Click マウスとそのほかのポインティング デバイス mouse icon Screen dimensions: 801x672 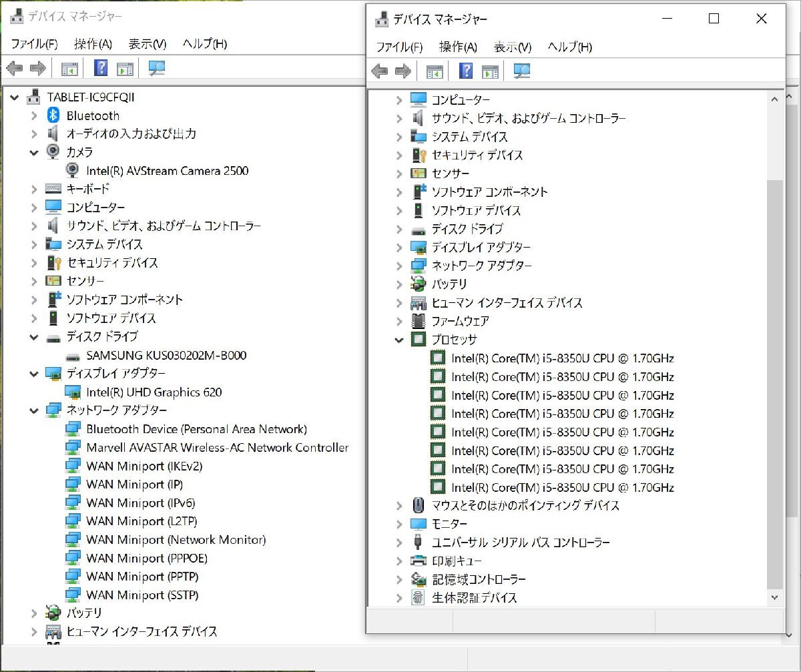point(419,505)
